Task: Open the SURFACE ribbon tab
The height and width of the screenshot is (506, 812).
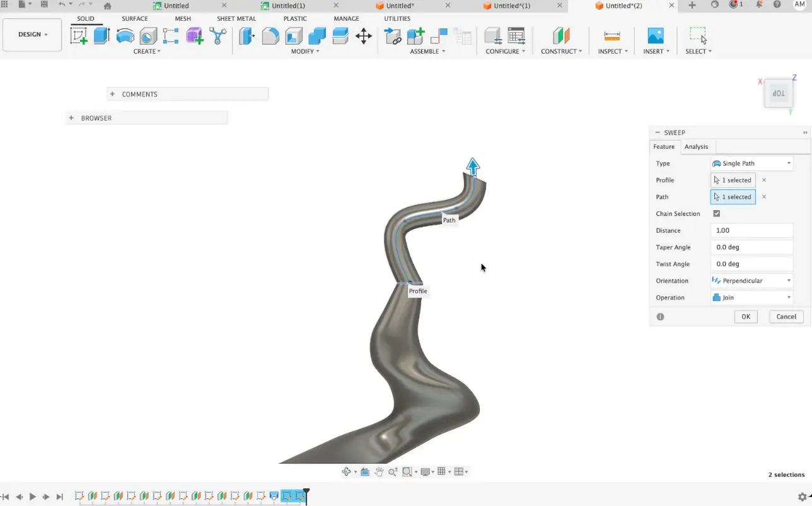Action: coord(134,18)
